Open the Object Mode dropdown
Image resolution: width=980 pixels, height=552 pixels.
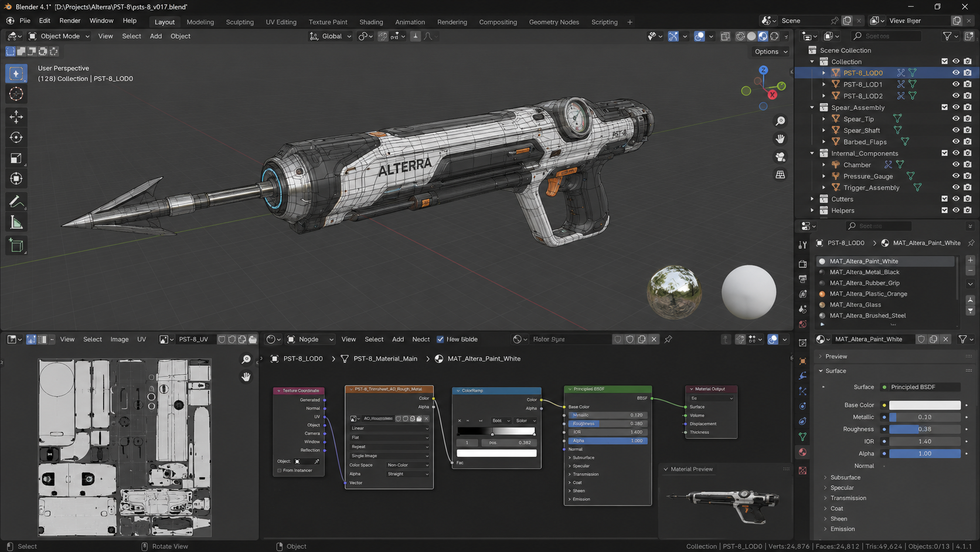(x=59, y=36)
